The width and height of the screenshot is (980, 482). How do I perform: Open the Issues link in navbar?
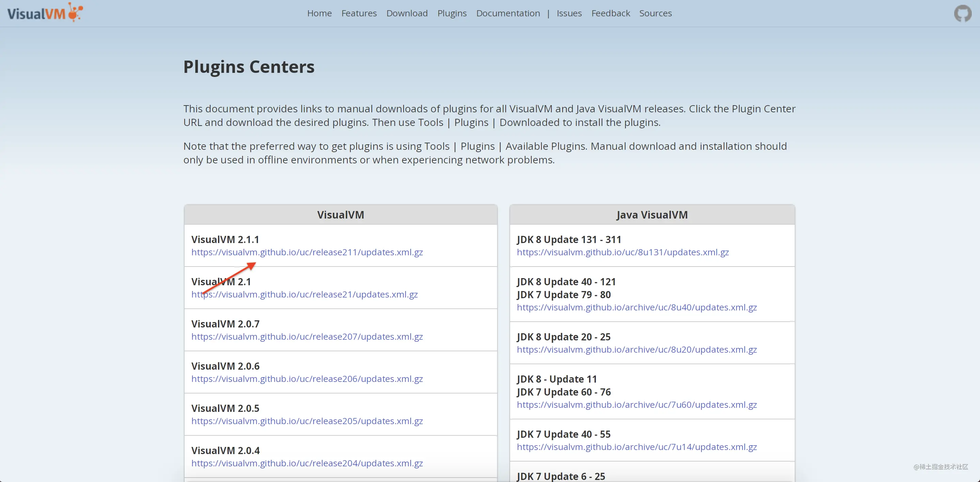(569, 13)
